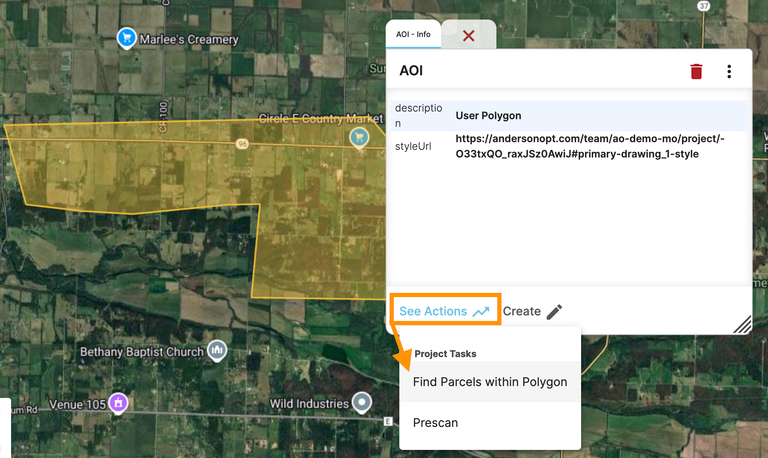This screenshot has width=768, height=458.
Task: Click the CR-100 road label
Action: pyautogui.click(x=163, y=117)
